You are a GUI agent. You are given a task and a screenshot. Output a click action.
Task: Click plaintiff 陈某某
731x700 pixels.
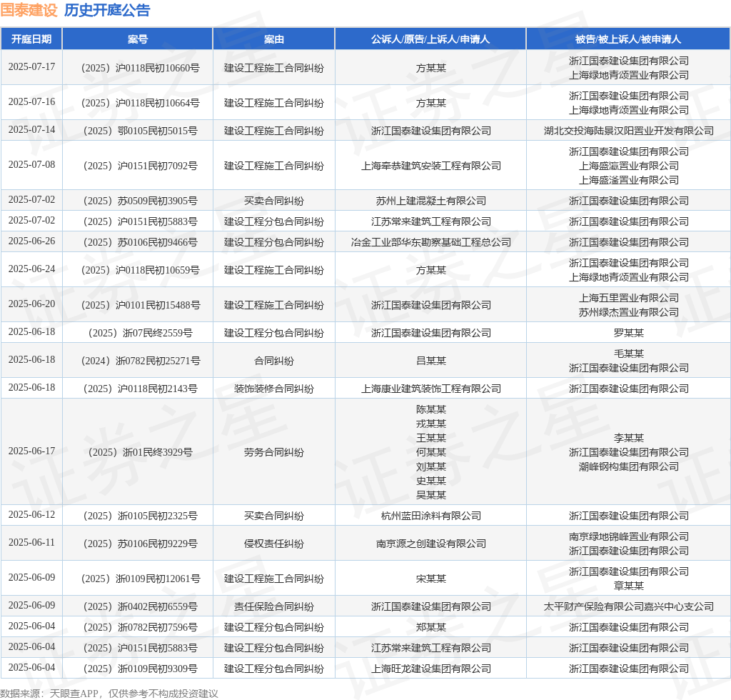[430, 409]
